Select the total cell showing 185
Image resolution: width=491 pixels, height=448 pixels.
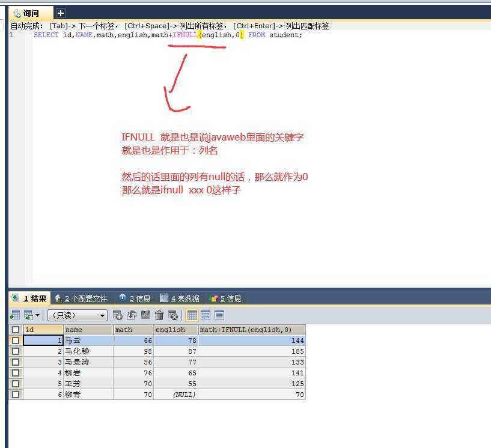coord(252,351)
